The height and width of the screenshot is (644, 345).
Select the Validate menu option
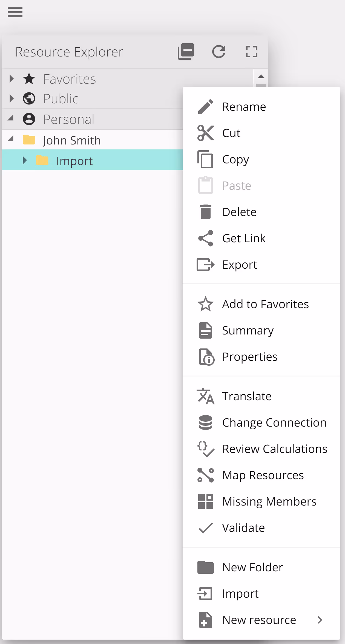coord(243,528)
